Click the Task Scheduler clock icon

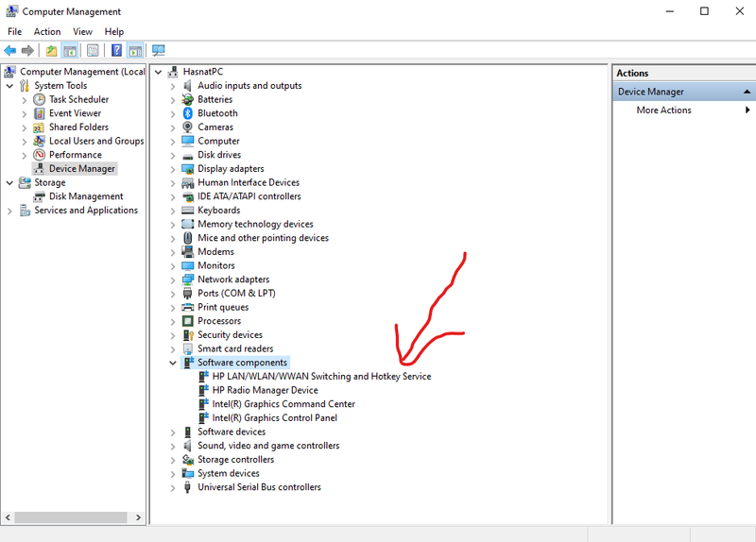[x=39, y=99]
